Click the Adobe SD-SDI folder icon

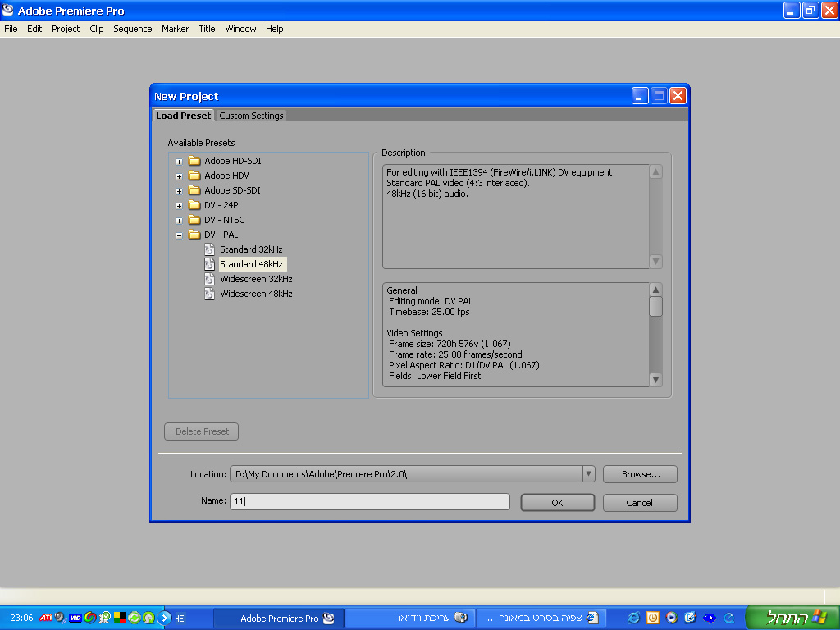(x=194, y=190)
